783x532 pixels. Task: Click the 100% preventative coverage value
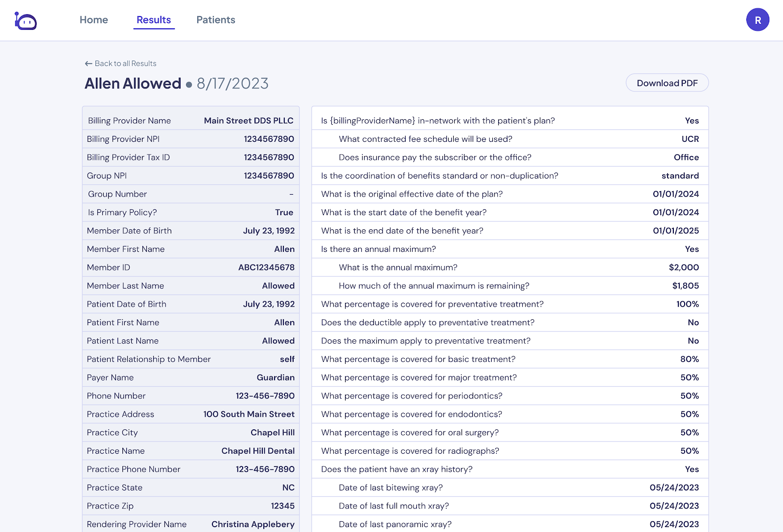pos(688,304)
